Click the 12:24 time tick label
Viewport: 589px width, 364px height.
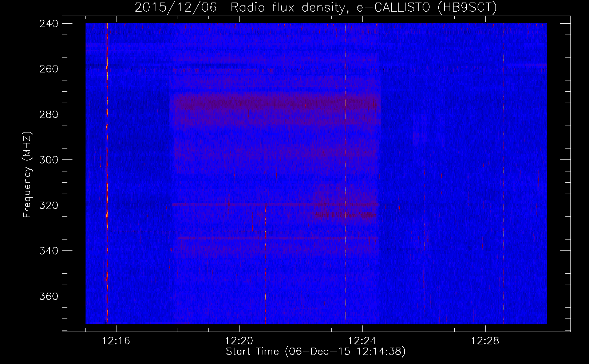362,341
